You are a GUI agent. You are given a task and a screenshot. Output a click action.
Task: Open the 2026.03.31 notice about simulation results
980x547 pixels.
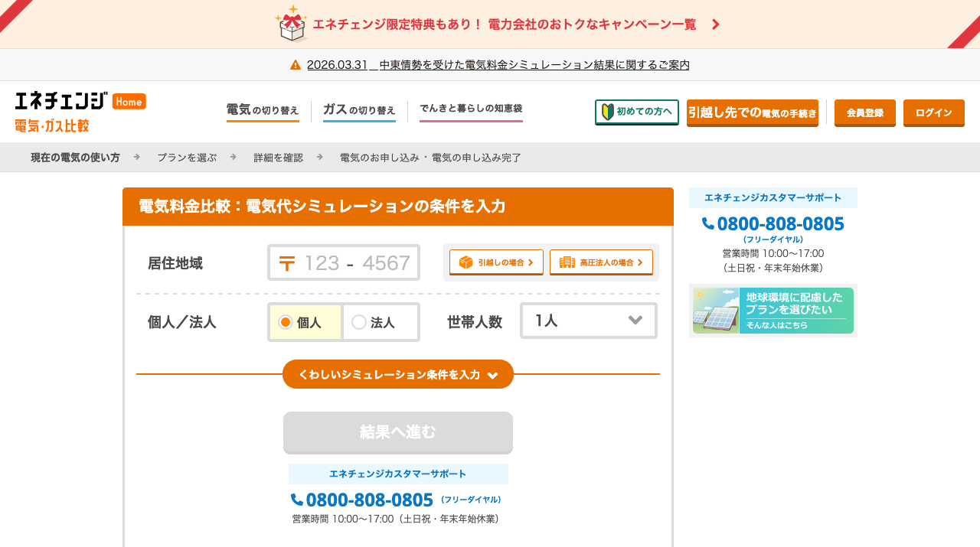pos(498,65)
